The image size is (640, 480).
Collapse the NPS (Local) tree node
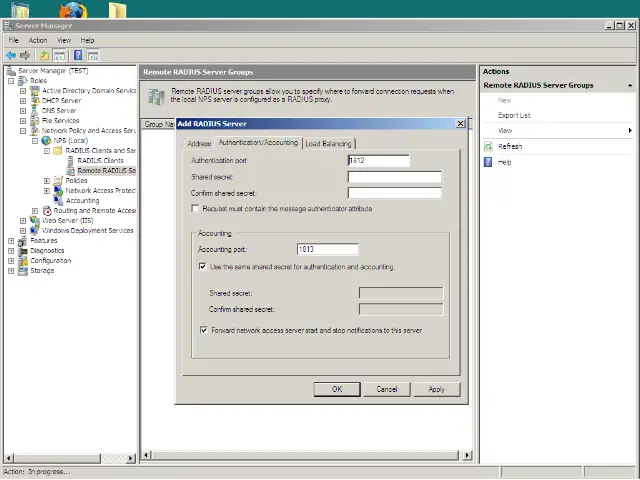pyautogui.click(x=35, y=140)
